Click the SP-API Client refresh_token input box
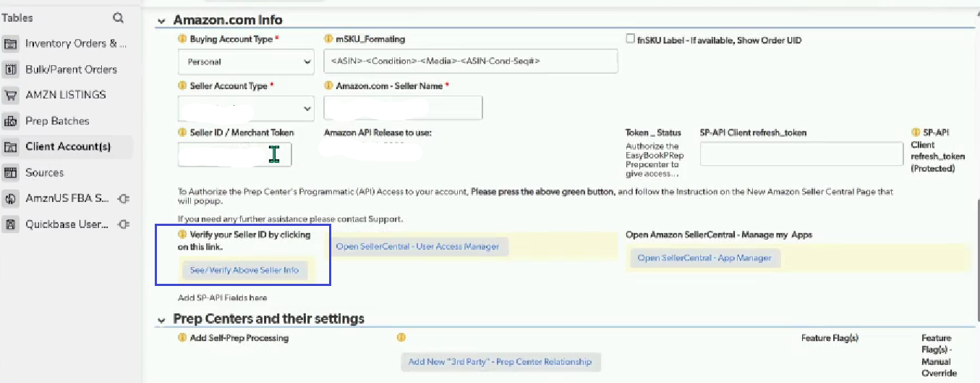This screenshot has height=383, width=980. pos(801,153)
